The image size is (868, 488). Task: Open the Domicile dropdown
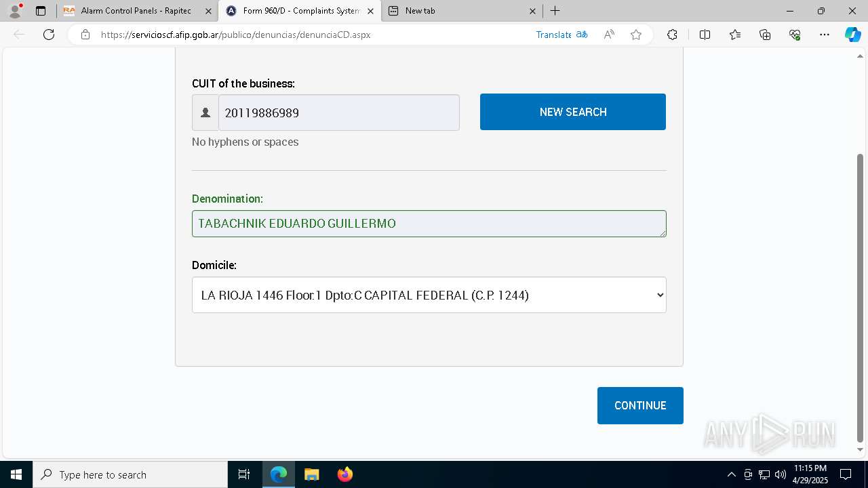coord(429,295)
